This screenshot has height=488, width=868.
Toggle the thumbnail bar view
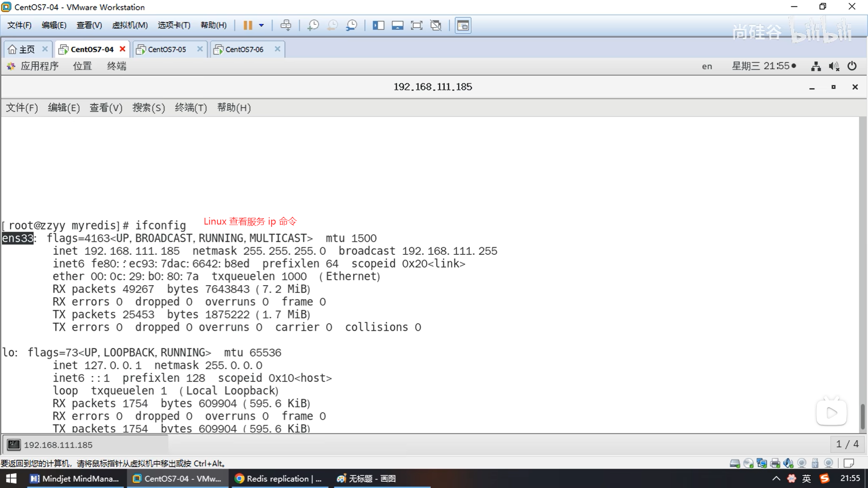(397, 25)
